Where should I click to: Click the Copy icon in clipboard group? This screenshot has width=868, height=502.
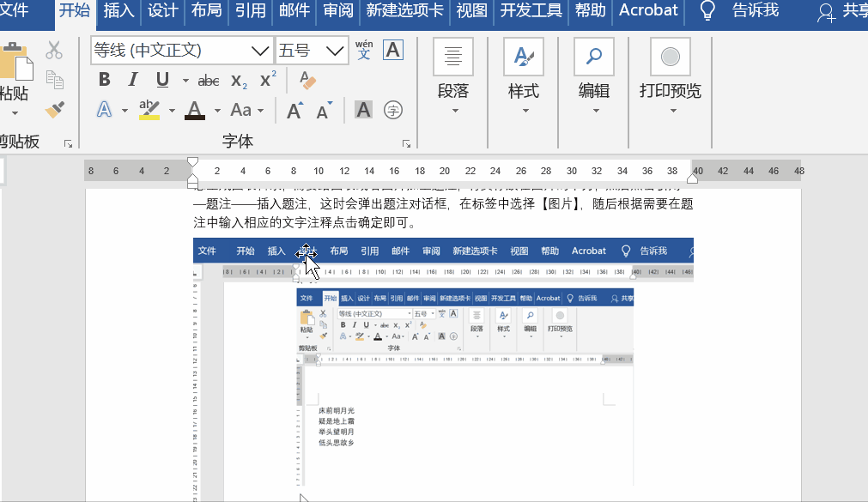tap(54, 80)
